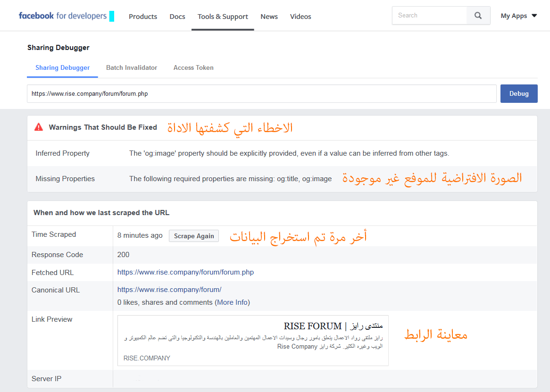Screen dimensions: 550x392
Task: Click the Warnings That Should Be Fixed heading
Action: coord(103,127)
